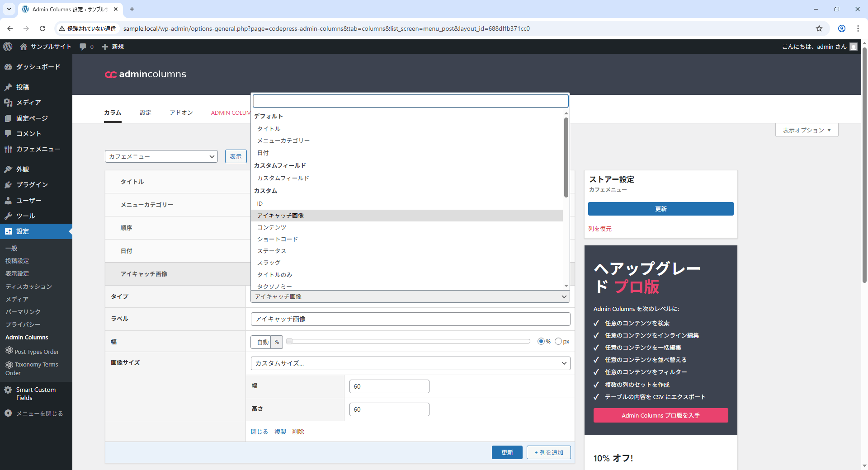Open the カフェメニュー fork-knife icon
The height and width of the screenshot is (470, 868).
(8, 149)
